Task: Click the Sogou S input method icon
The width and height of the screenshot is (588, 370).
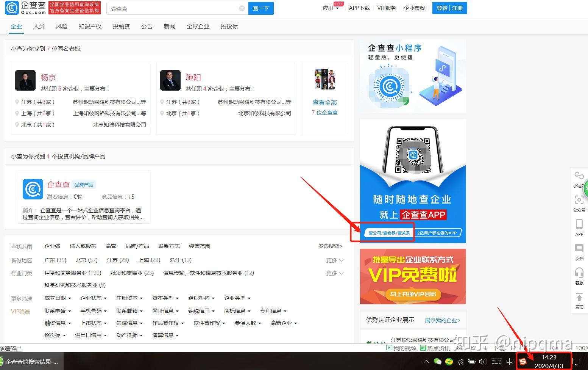Action: coord(523,361)
